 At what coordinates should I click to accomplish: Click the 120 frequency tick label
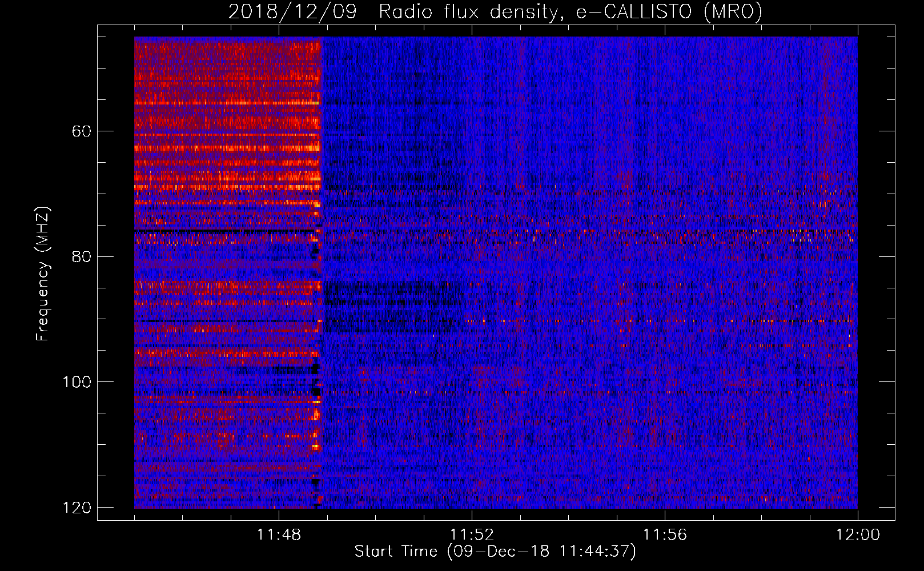(77, 508)
